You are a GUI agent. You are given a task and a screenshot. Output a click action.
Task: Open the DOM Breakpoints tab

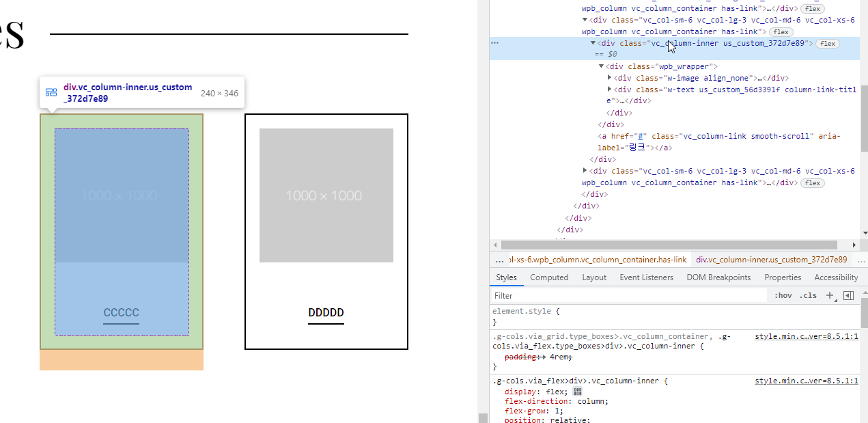[718, 277]
